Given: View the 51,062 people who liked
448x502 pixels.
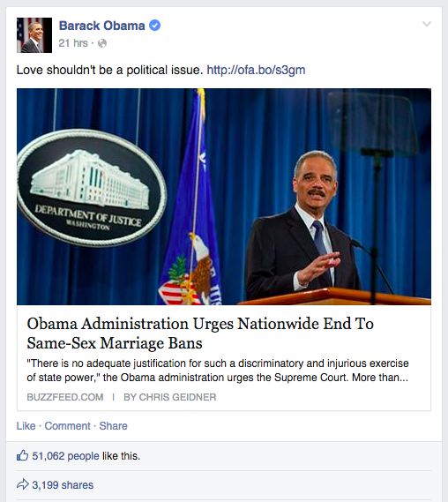Looking at the screenshot, I should (65, 456).
